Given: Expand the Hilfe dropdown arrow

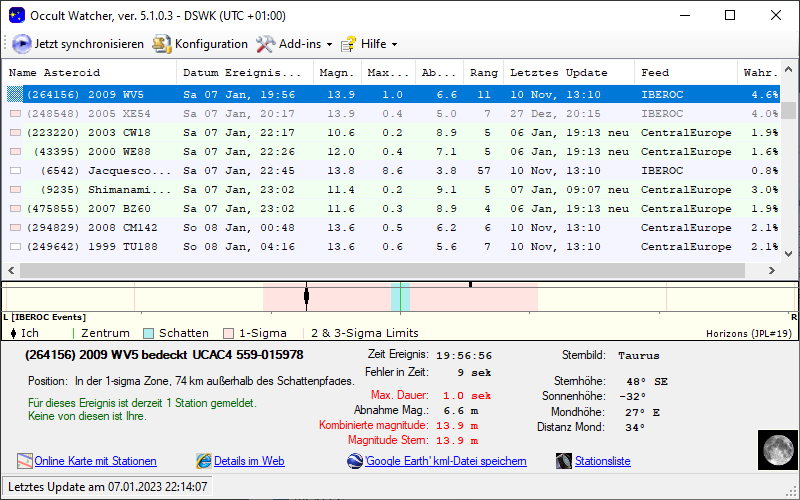Looking at the screenshot, I should pyautogui.click(x=394, y=45).
